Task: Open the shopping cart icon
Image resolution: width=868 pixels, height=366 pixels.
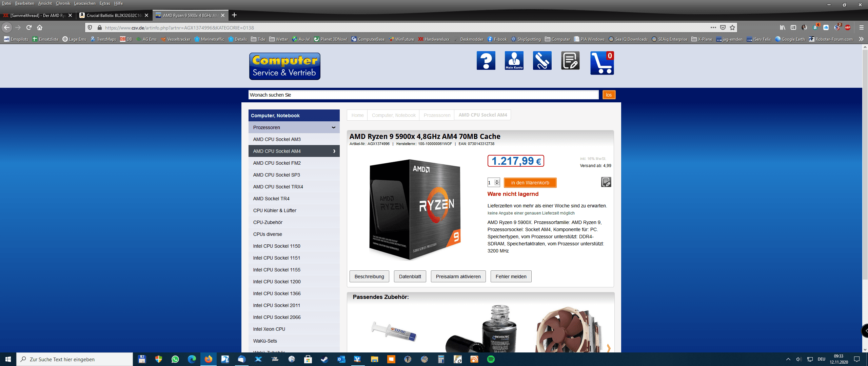Action: pos(602,63)
